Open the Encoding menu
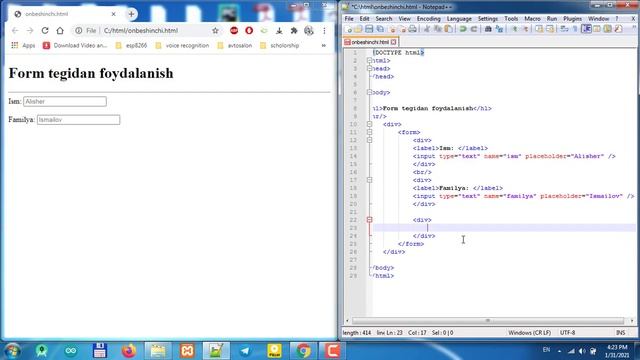 coord(429,19)
